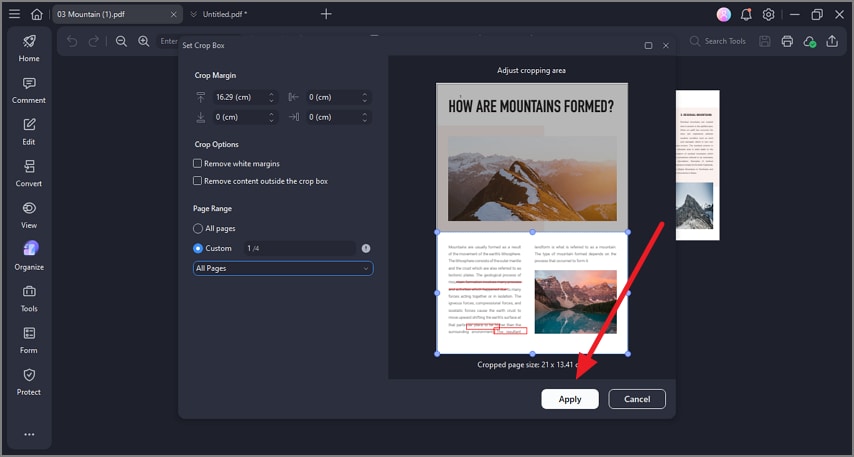
Task: Open the Organize sidebar tool
Action: pyautogui.click(x=29, y=257)
